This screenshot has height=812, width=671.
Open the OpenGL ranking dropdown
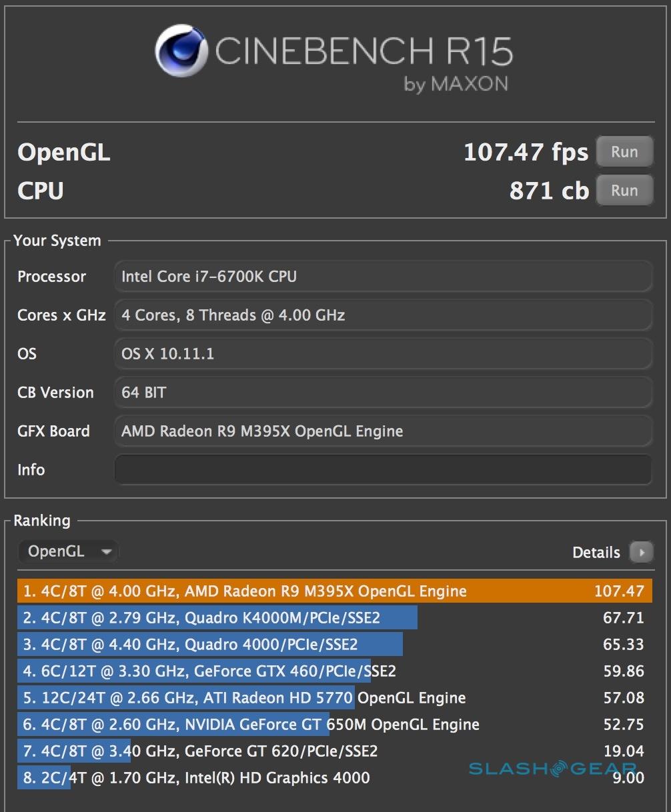tap(69, 552)
